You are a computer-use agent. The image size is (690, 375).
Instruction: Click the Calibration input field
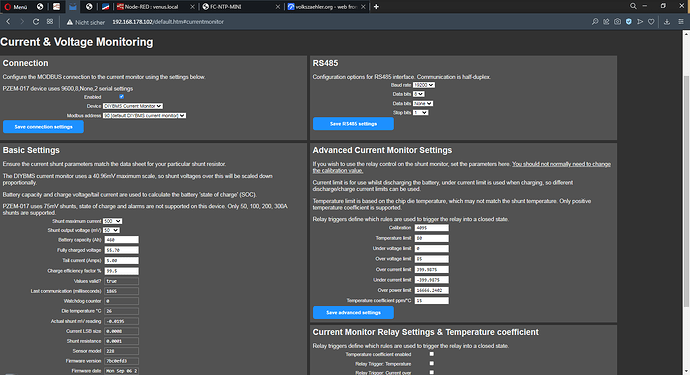click(432, 228)
